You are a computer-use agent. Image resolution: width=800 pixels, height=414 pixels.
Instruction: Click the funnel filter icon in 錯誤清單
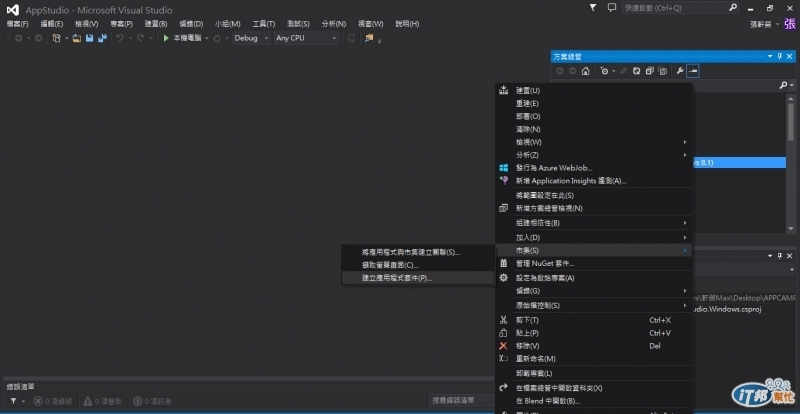click(x=14, y=401)
